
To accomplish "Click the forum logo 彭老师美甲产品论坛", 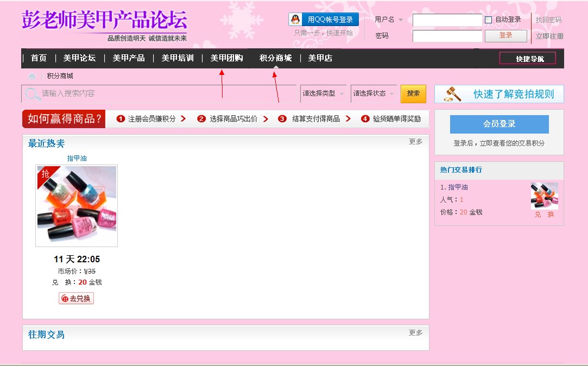I will tap(104, 20).
